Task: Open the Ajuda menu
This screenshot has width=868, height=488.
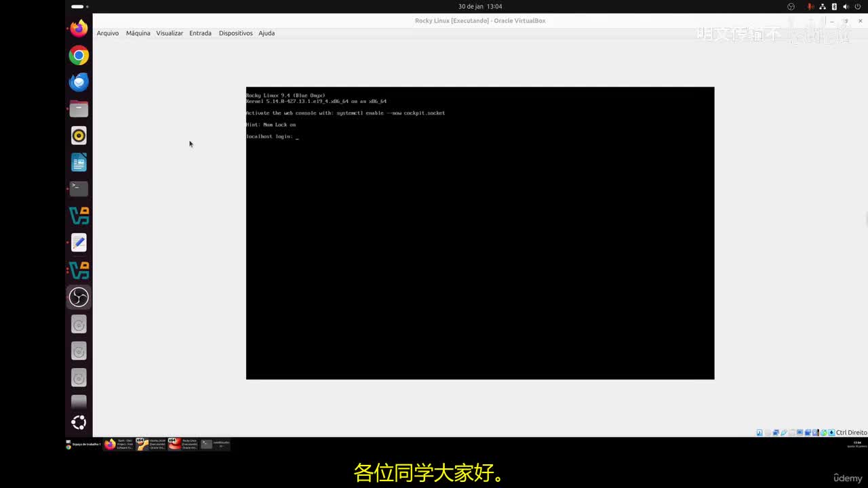Action: (267, 33)
